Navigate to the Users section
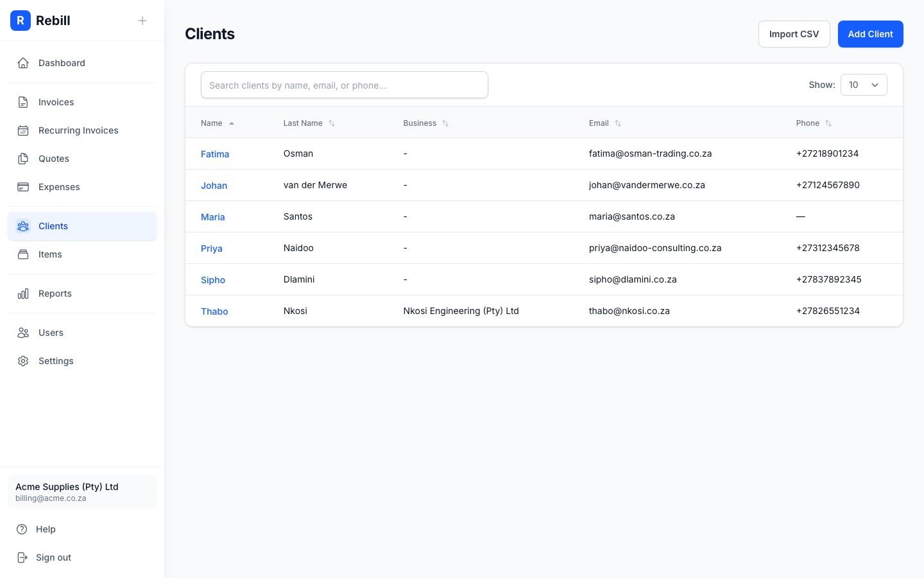Image resolution: width=924 pixels, height=578 pixels. [51, 333]
